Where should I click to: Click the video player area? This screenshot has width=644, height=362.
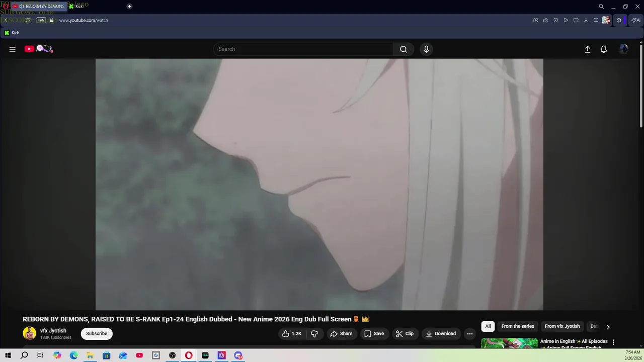click(319, 185)
